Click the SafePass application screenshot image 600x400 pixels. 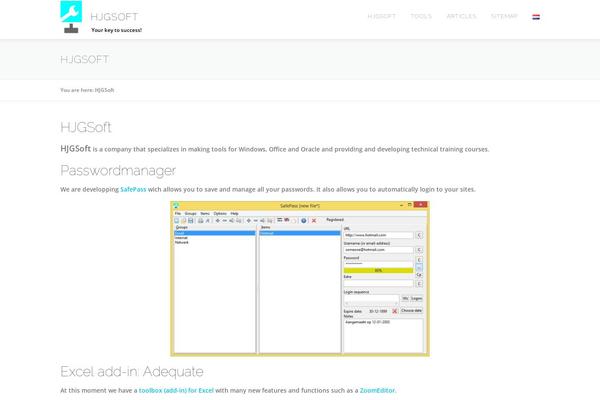tap(300, 279)
